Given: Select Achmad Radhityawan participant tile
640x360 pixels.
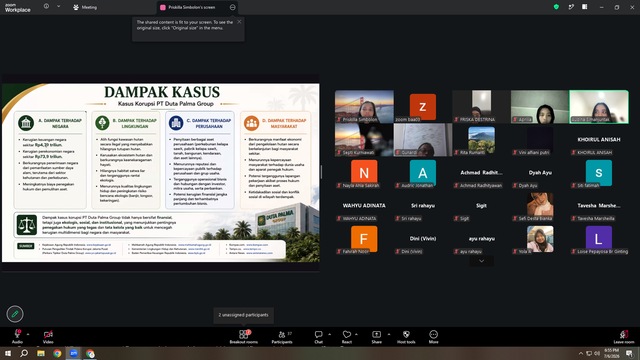Looking at the screenshot, I should [481, 173].
